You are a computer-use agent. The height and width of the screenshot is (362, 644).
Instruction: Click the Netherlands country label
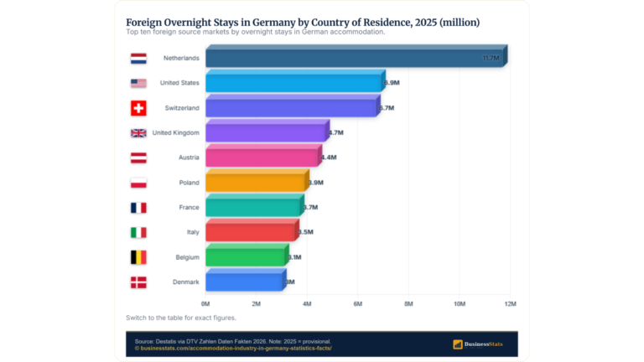click(x=181, y=59)
